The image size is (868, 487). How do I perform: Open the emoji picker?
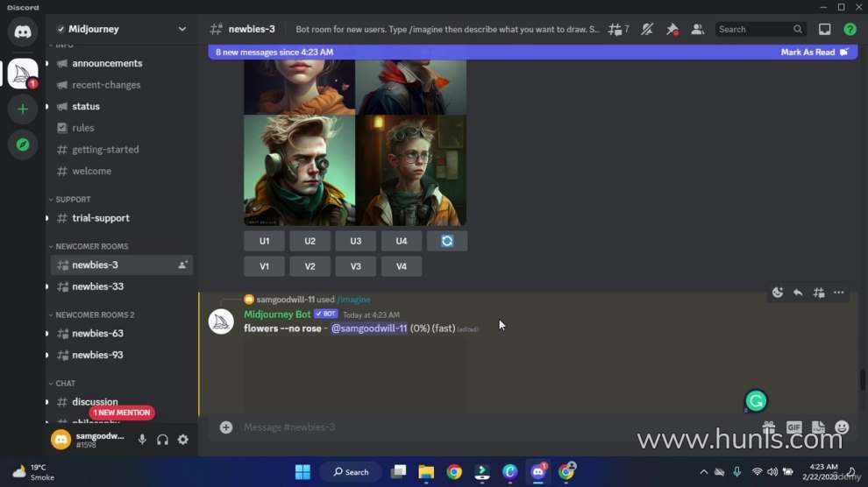[842, 427]
